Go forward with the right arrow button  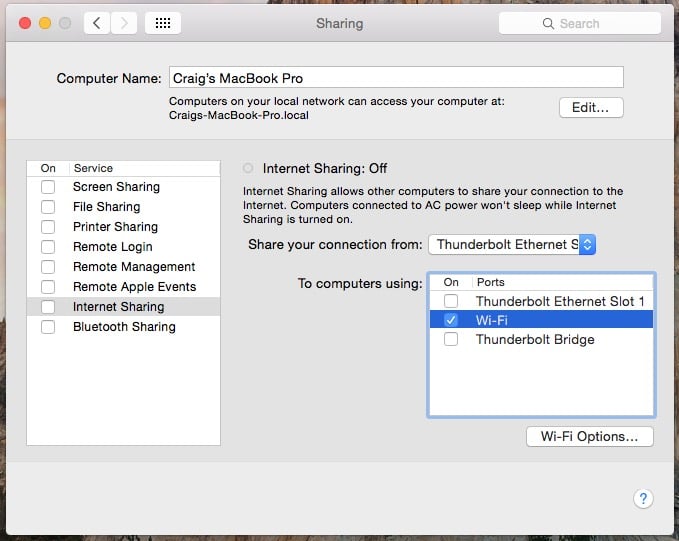[124, 23]
